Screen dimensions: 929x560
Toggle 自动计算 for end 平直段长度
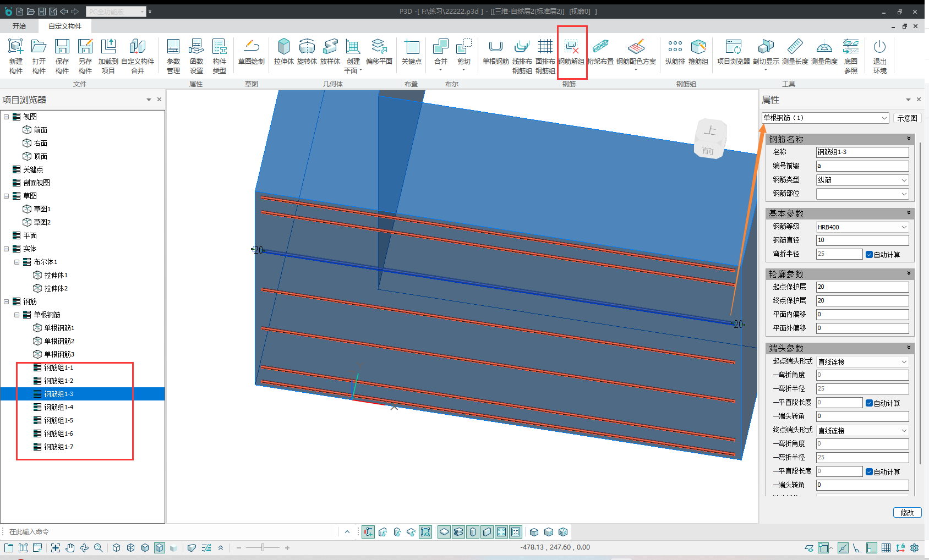point(869,472)
